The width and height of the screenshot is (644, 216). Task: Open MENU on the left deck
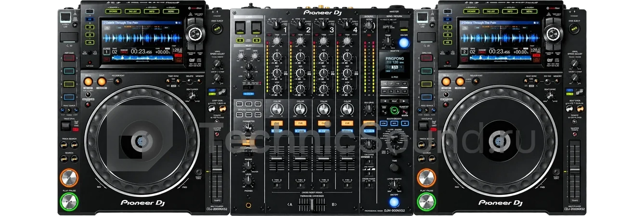pos(170,11)
